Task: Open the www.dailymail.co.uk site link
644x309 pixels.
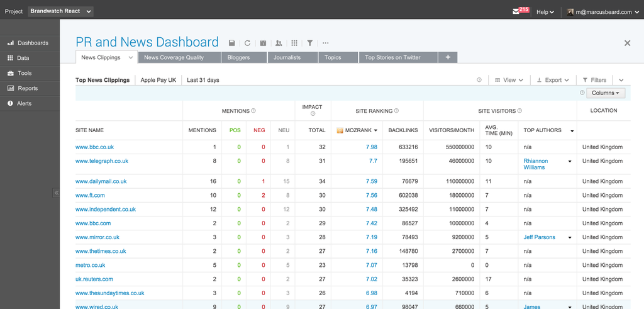Action: pos(101,181)
